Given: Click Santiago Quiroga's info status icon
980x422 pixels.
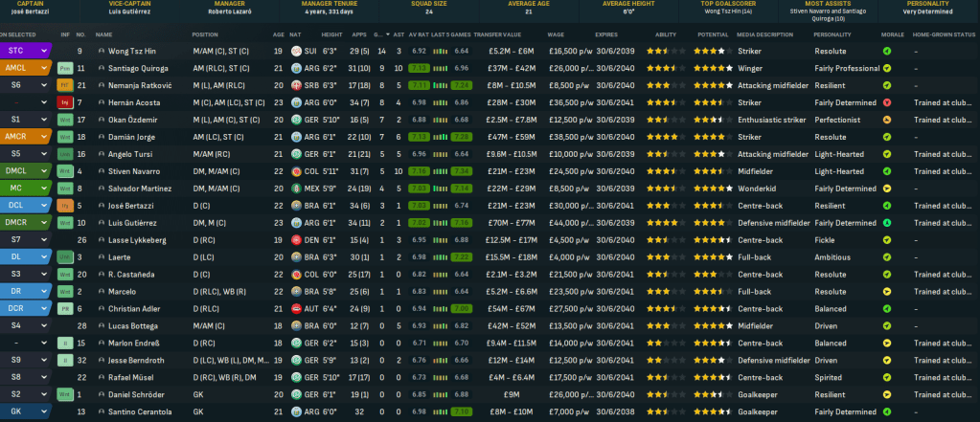Looking at the screenshot, I should tap(65, 68).
